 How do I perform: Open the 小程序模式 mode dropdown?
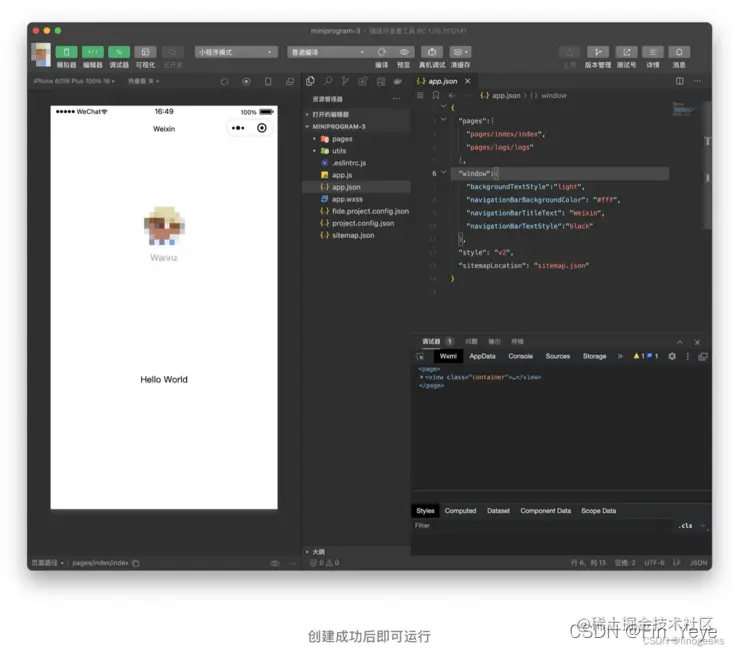point(236,52)
